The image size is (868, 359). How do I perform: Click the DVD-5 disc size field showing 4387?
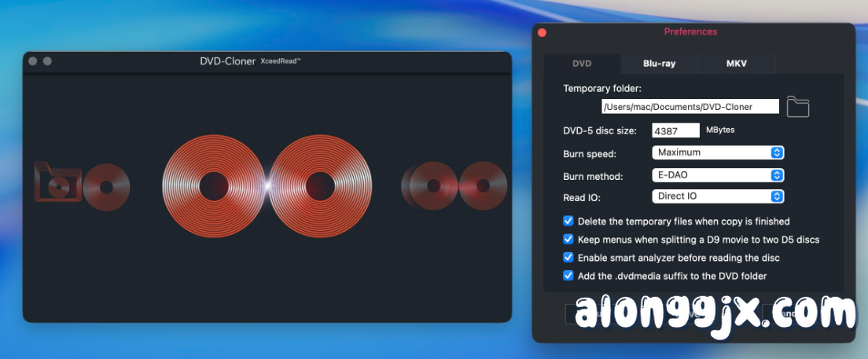[676, 131]
